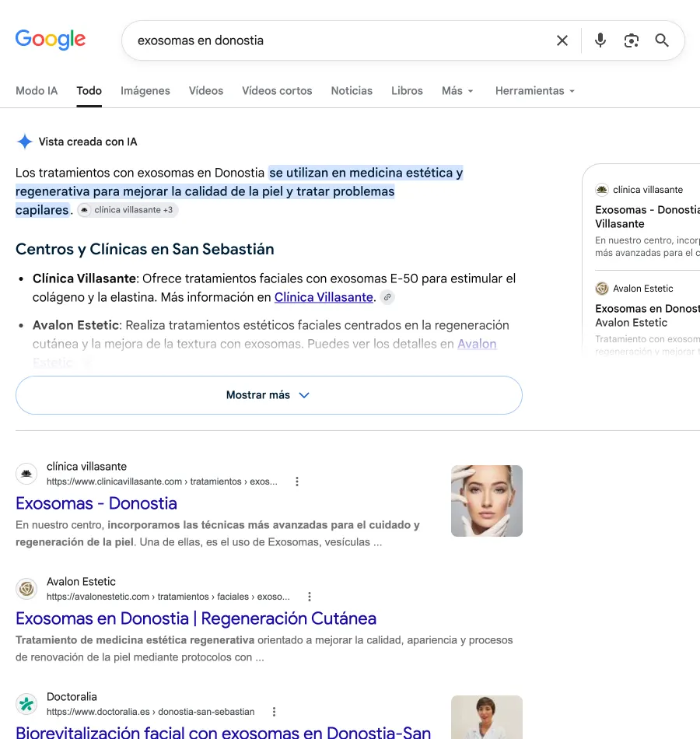Click the clínica villasante favicon in side panel
This screenshot has width=700, height=739.
click(602, 190)
